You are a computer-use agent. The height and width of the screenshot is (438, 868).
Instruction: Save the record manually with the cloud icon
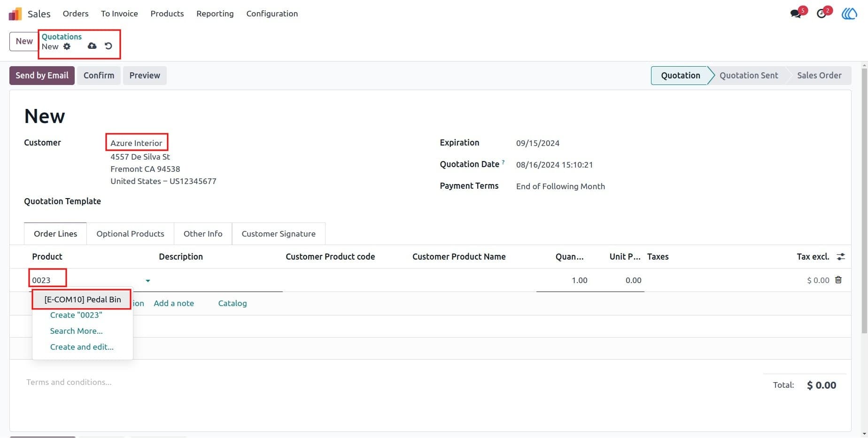[92, 46]
